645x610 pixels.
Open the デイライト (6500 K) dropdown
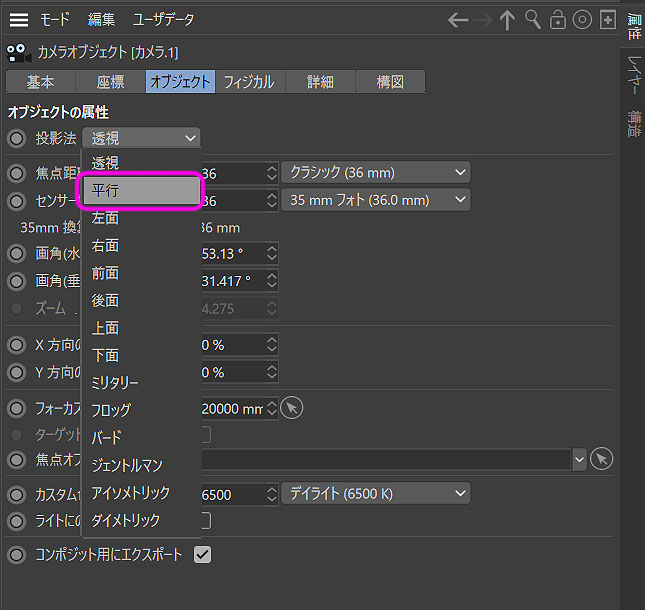375,493
